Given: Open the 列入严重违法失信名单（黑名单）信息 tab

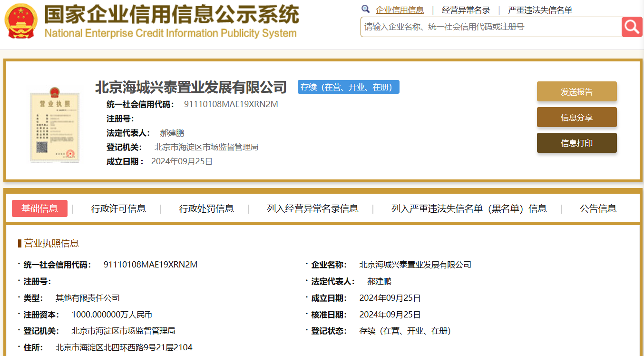Looking at the screenshot, I should click(469, 208).
